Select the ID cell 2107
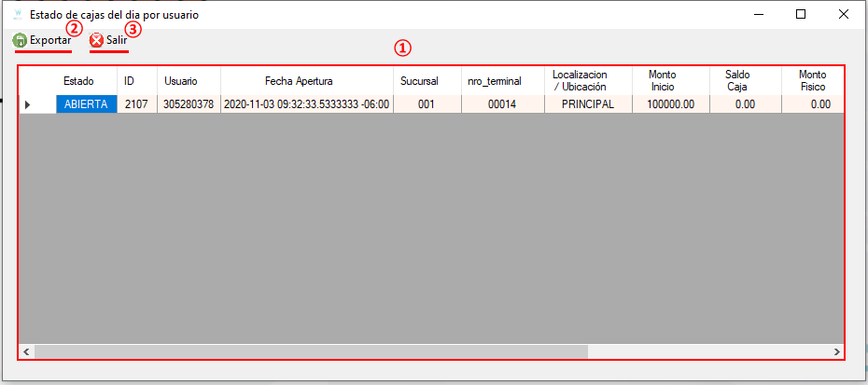The width and height of the screenshot is (868, 385). coord(137,104)
